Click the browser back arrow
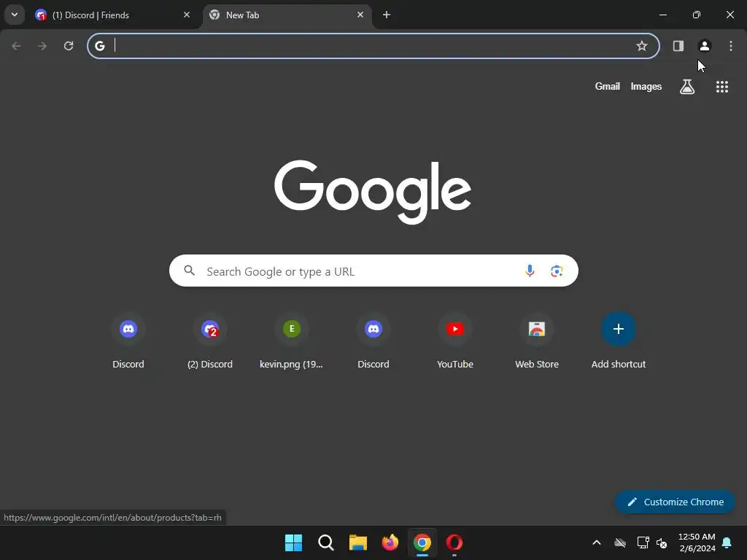The height and width of the screenshot is (560, 747). [x=16, y=46]
